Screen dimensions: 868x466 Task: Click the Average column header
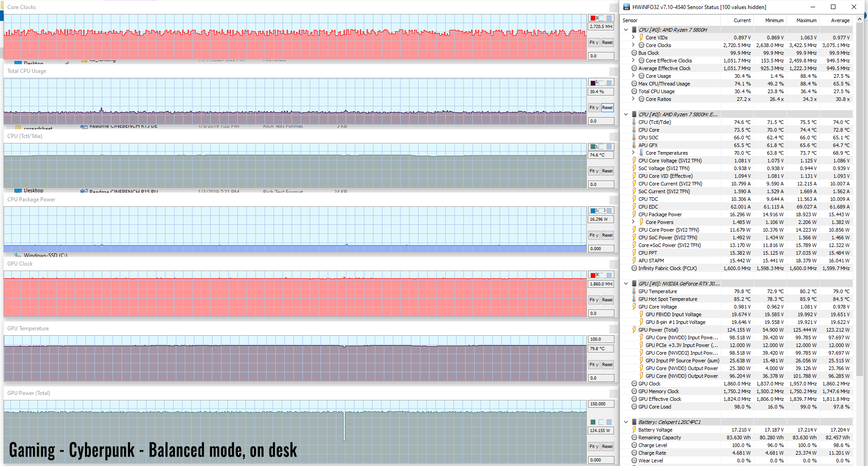click(x=840, y=20)
